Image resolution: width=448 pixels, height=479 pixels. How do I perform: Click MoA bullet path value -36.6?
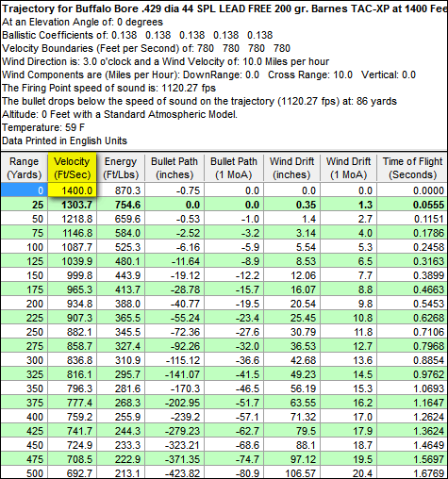(x=234, y=360)
